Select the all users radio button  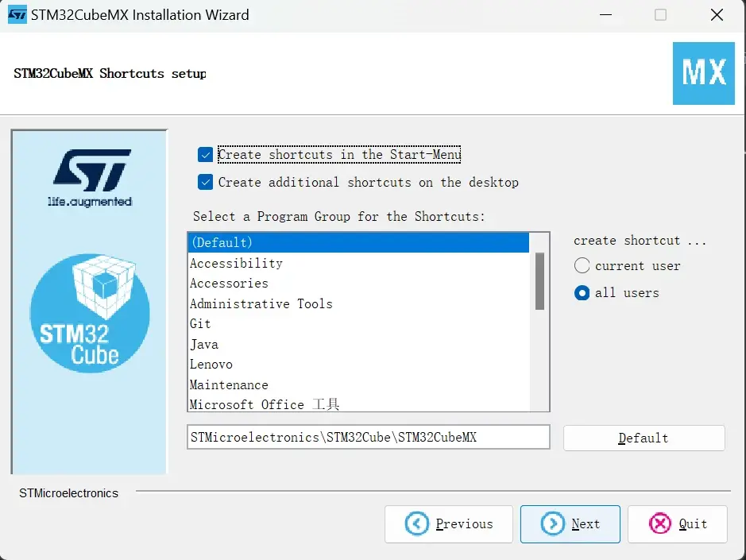click(x=582, y=292)
